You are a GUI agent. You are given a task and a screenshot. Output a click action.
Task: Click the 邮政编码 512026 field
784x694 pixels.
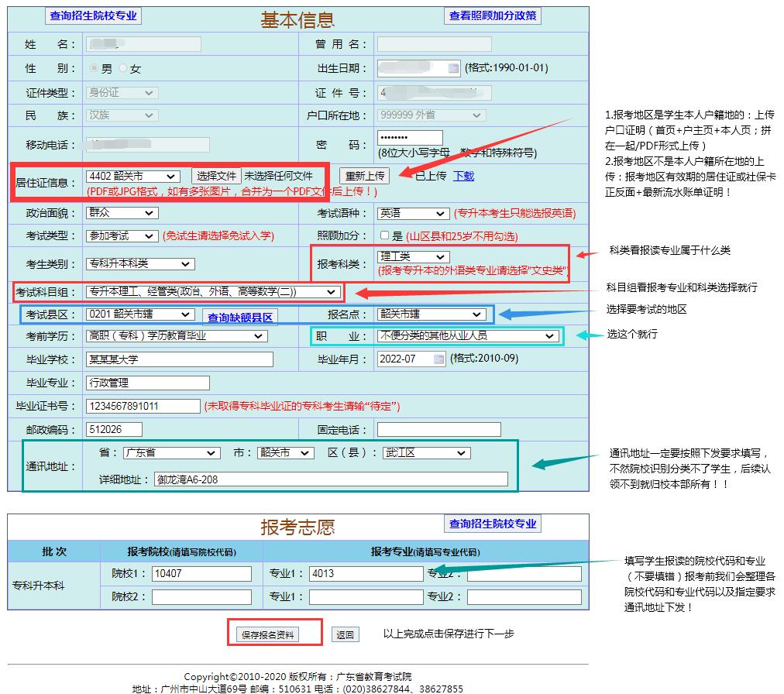click(x=114, y=430)
